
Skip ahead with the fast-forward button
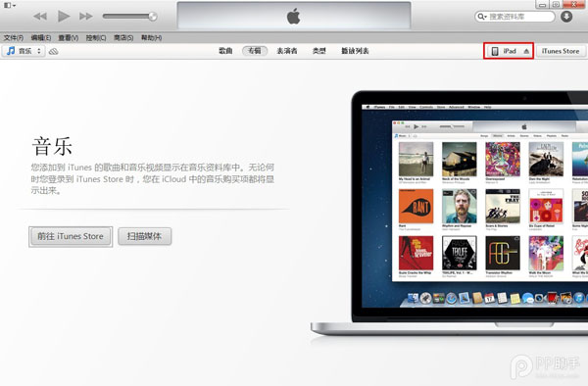(86, 16)
